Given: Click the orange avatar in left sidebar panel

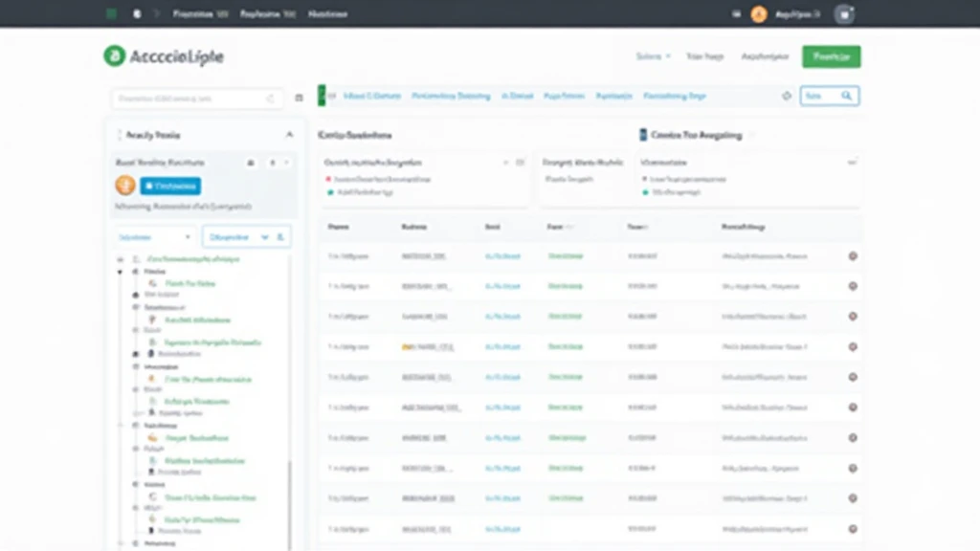Looking at the screenshot, I should (123, 185).
